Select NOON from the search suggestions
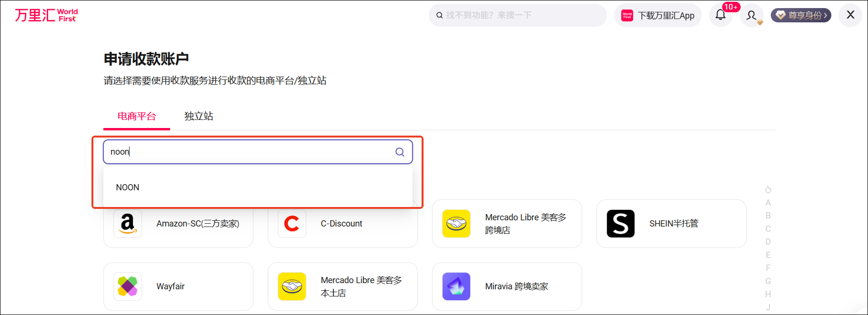The height and width of the screenshot is (315, 868). (128, 187)
